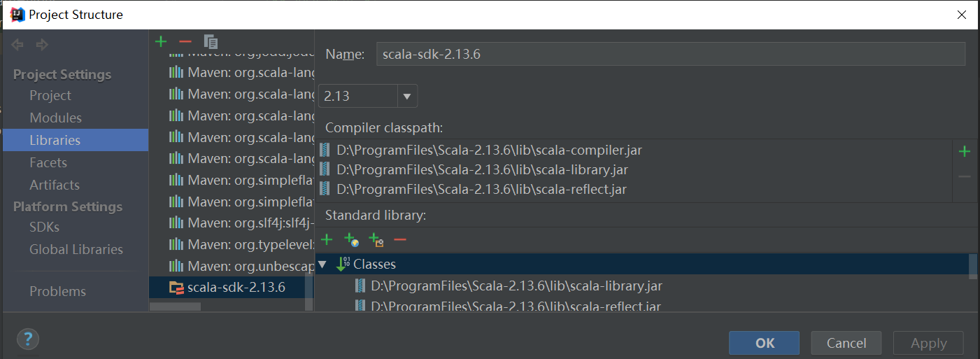
Task: Navigate forward with the right arrow
Action: pos(43,45)
